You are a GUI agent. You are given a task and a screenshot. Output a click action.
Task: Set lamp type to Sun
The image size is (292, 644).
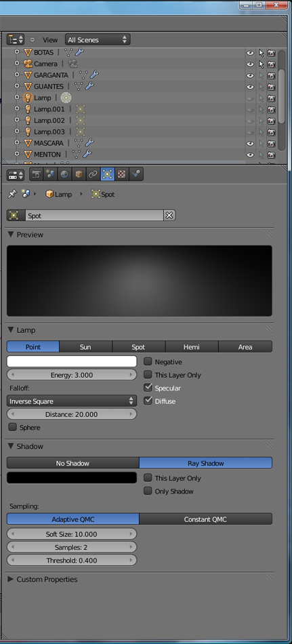pos(85,347)
